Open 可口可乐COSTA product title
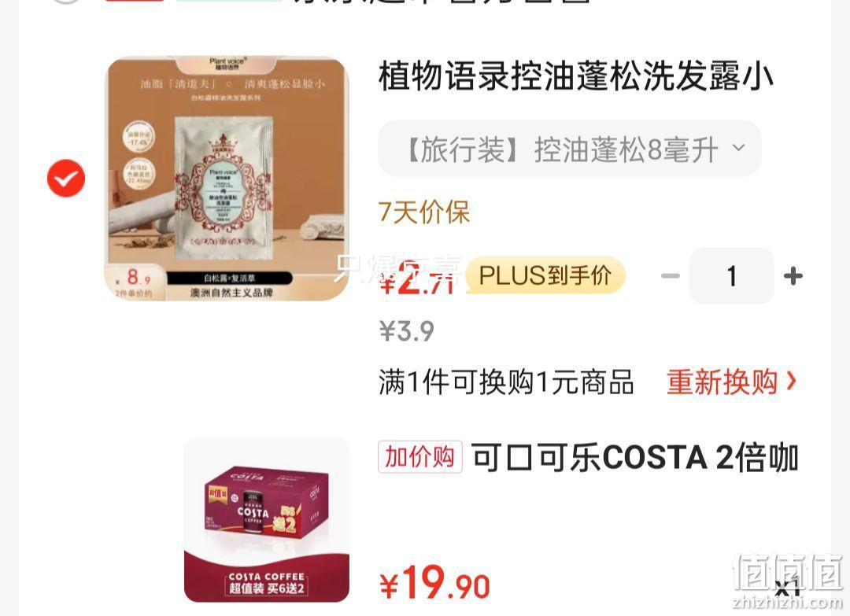The height and width of the screenshot is (616, 850). point(635,457)
